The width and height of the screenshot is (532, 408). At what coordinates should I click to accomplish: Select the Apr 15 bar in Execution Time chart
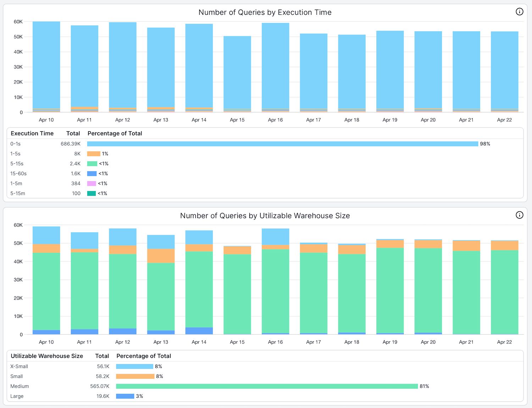click(x=237, y=74)
